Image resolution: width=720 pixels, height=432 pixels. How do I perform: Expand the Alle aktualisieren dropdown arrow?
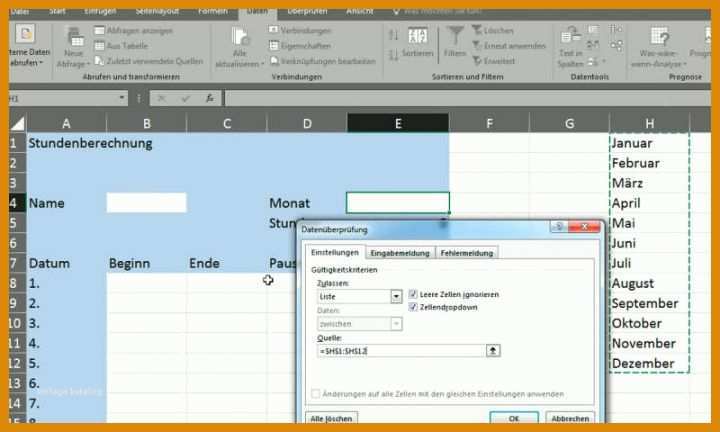tap(263, 65)
